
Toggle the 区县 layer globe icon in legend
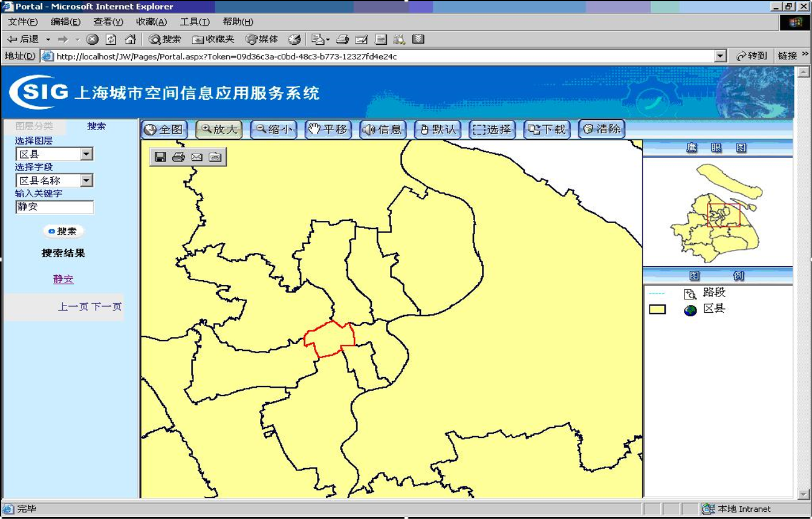pos(690,310)
